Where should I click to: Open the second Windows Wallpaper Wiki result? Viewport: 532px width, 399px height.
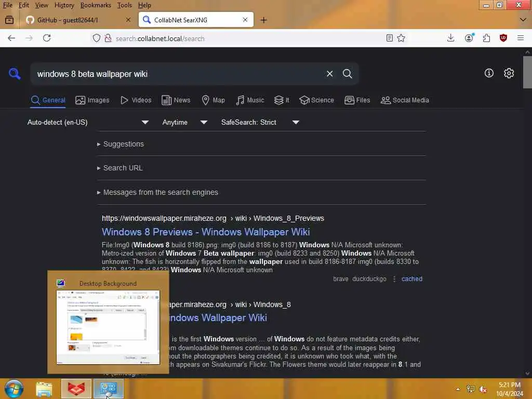tap(218, 318)
